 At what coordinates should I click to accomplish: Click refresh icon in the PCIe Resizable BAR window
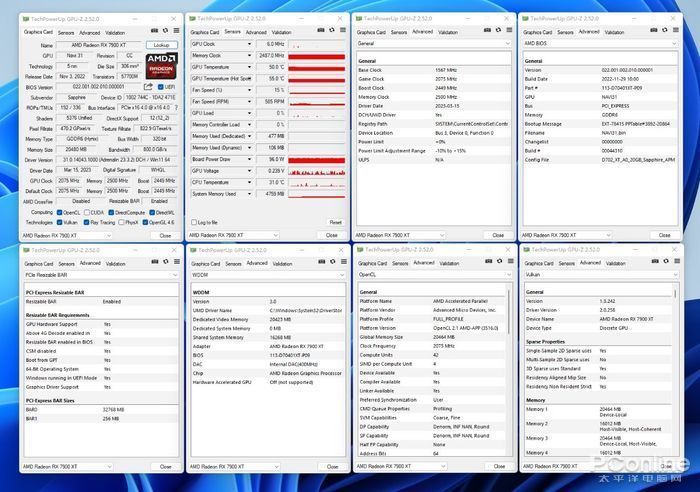(x=166, y=262)
